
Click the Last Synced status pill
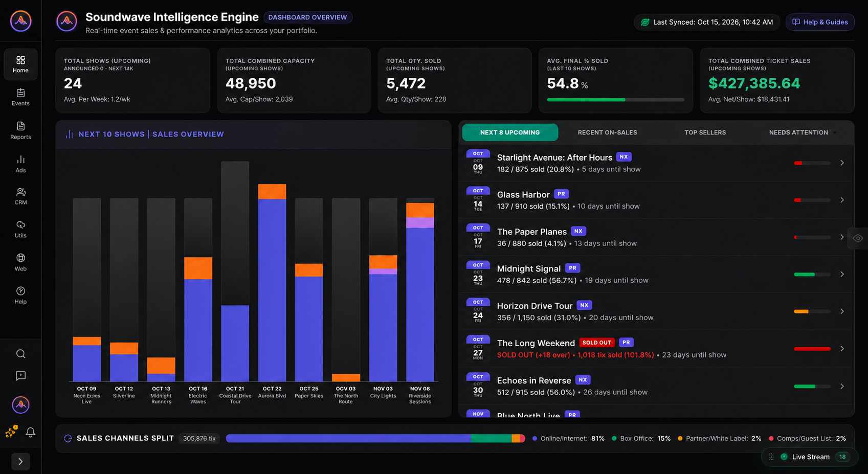[x=707, y=22]
